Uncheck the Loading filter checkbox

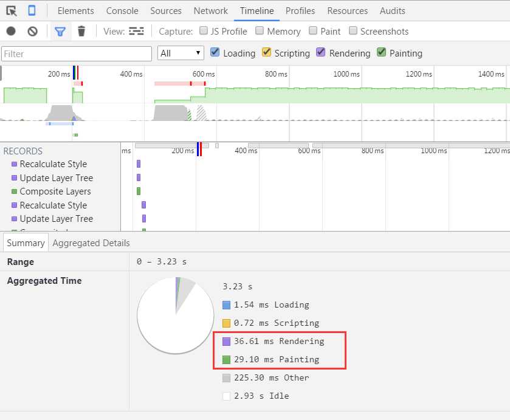click(215, 52)
